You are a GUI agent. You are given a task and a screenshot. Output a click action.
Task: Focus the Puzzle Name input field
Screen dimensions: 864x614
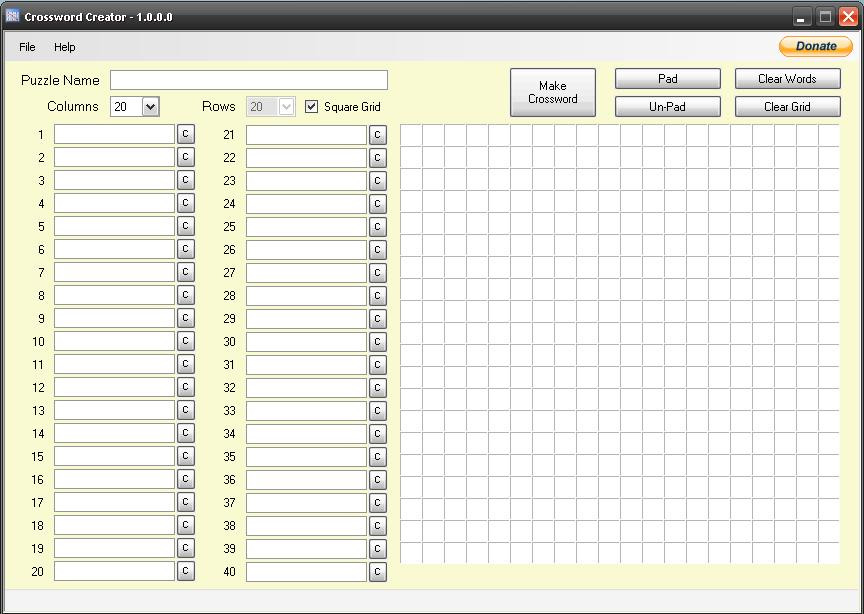pyautogui.click(x=249, y=80)
